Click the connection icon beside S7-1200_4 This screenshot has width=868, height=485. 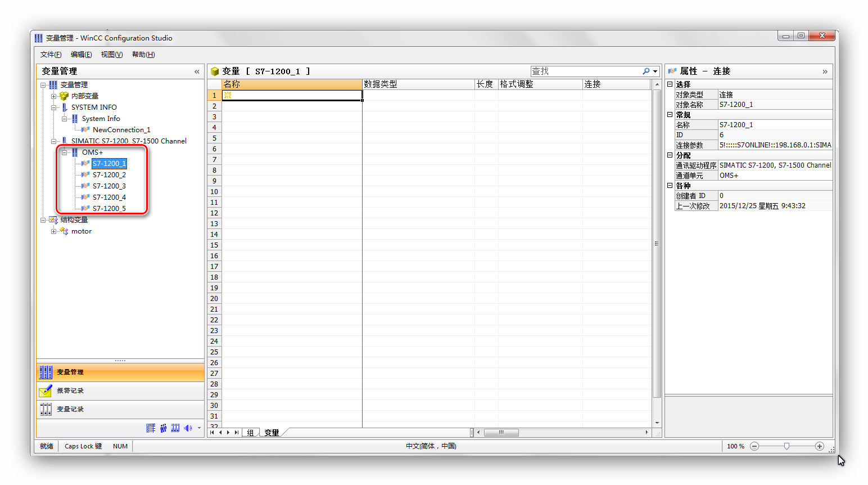pos(85,197)
